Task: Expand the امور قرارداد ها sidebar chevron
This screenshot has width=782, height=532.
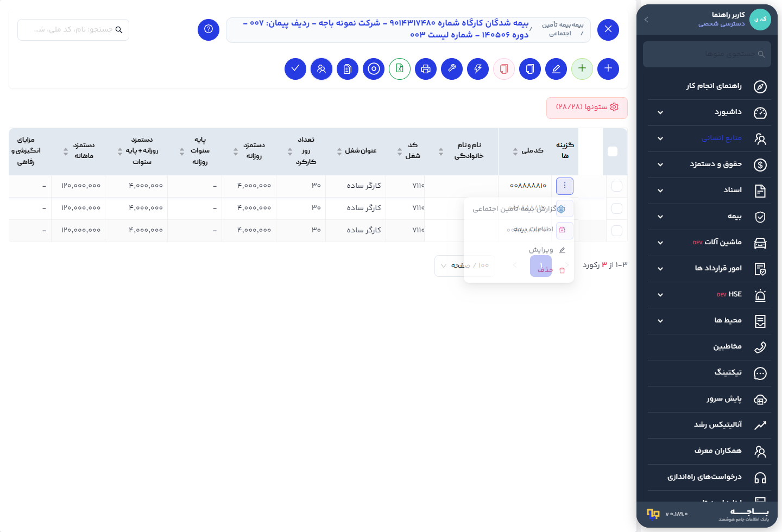Action: [660, 269]
